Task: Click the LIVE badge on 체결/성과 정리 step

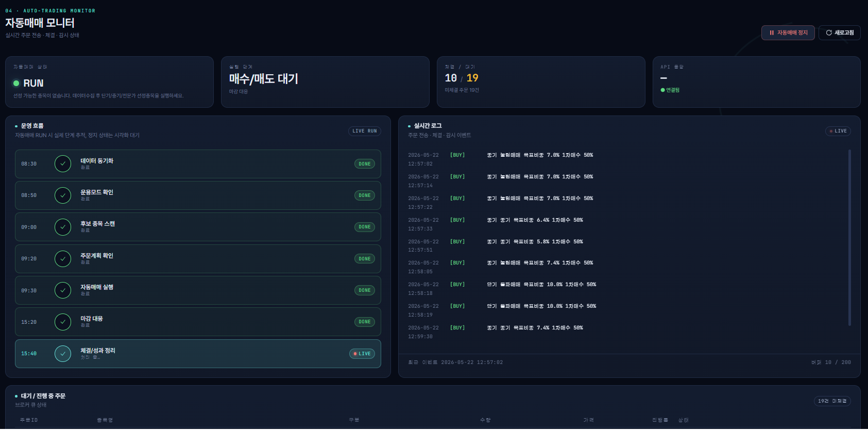Action: tap(362, 354)
